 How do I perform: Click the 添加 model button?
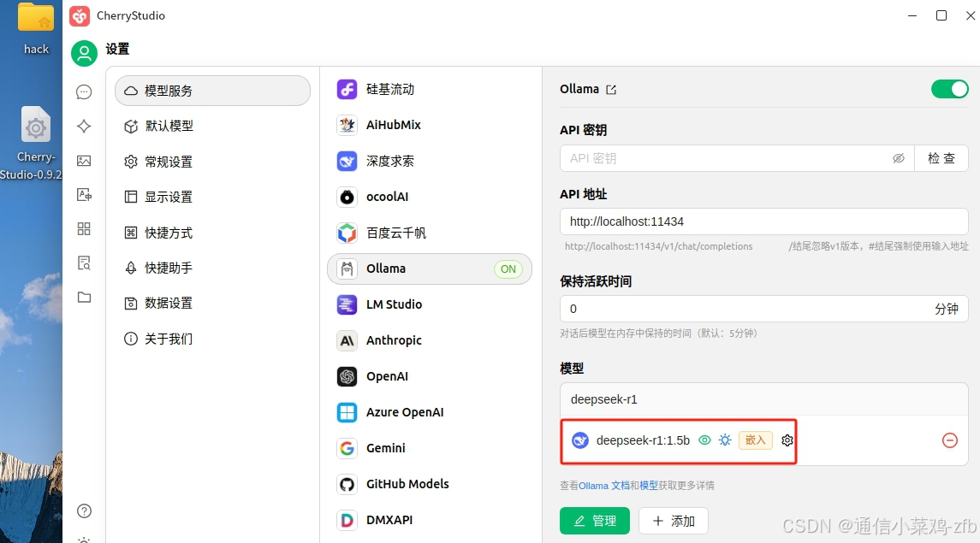673,521
